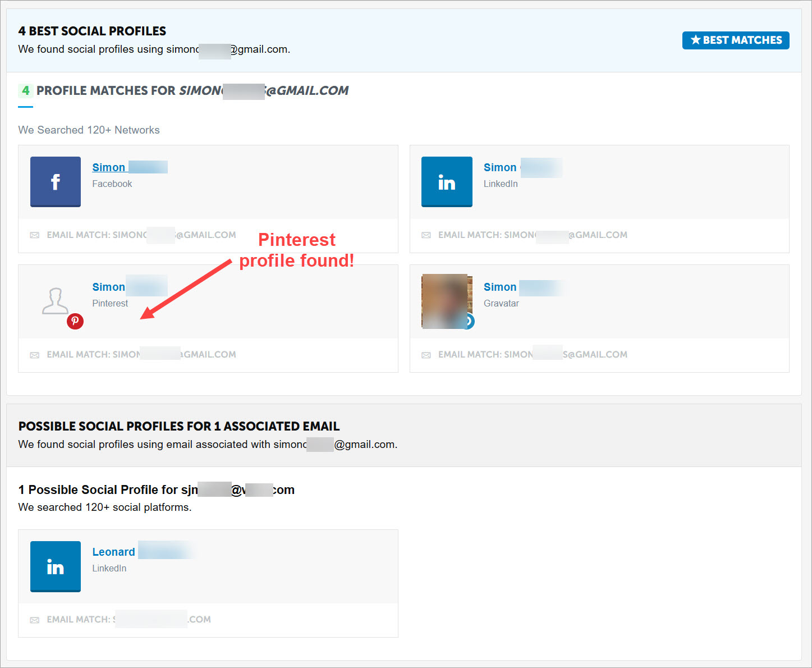The image size is (812, 668).
Task: Open Simon's Facebook profile name link
Action: coord(108,167)
